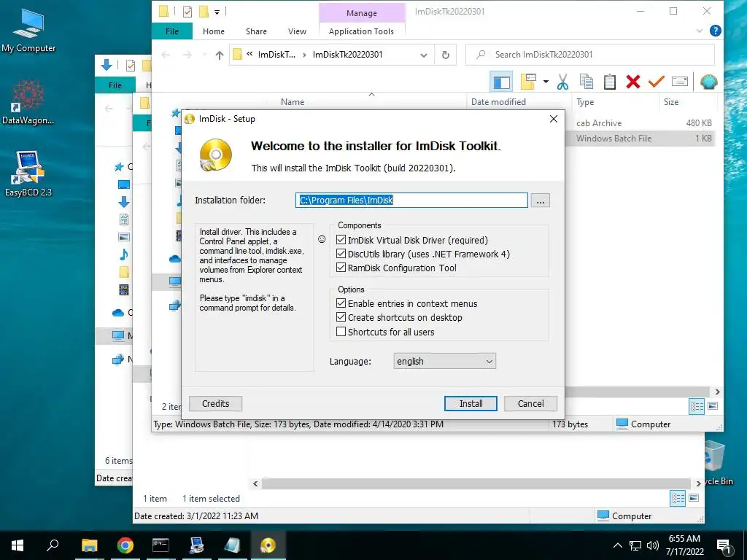Screen dimensions: 747x560
Task: Click the horizontal scrollbar right arrow
Action: pyautogui.click(x=718, y=392)
